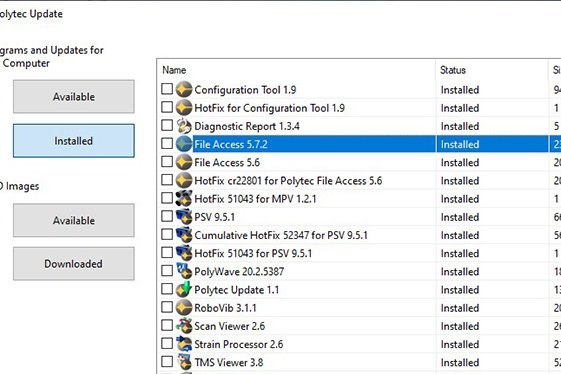
Task: Click the Polytec Update 1.1 icon
Action: (x=184, y=289)
